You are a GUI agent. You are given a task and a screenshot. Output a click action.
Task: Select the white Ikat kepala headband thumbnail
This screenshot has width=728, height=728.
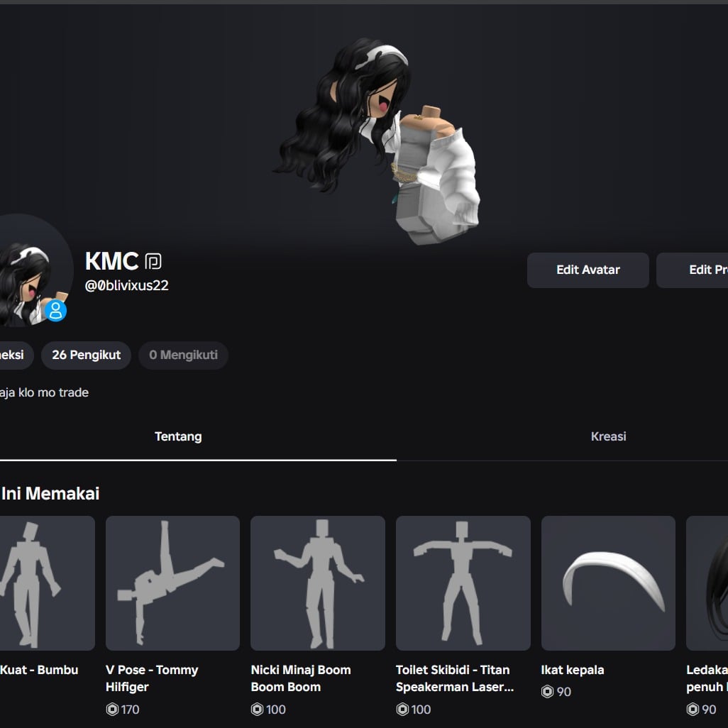pos(608,583)
